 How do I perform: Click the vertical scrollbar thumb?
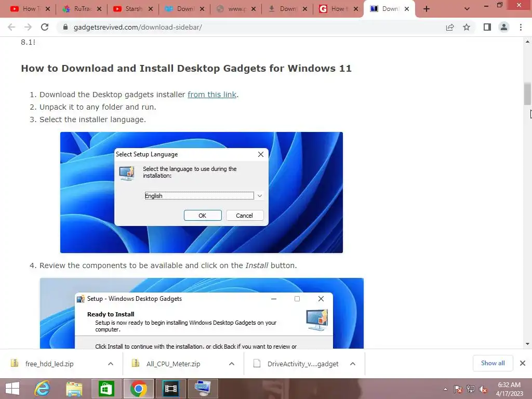(x=527, y=94)
